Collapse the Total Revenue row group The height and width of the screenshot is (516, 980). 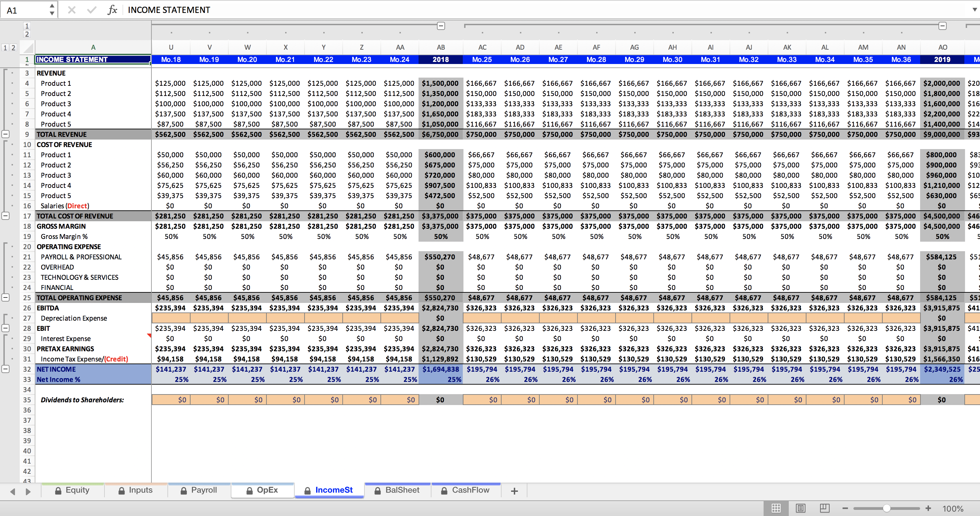point(6,134)
